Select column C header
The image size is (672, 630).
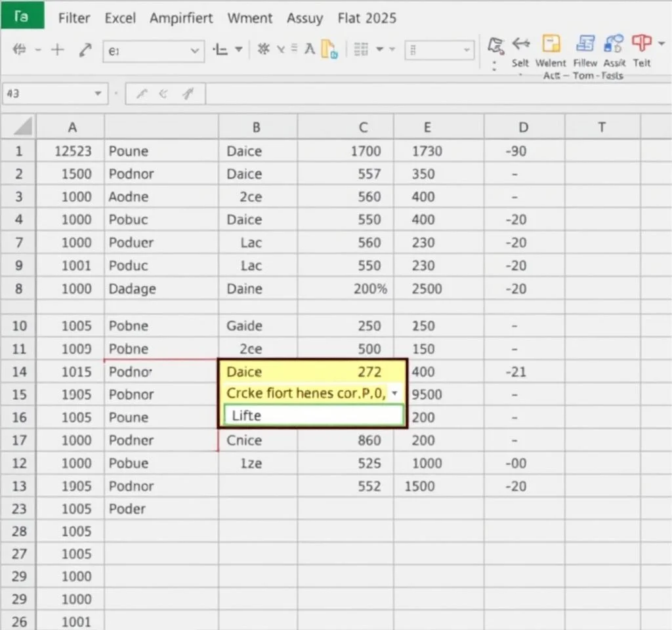point(363,127)
